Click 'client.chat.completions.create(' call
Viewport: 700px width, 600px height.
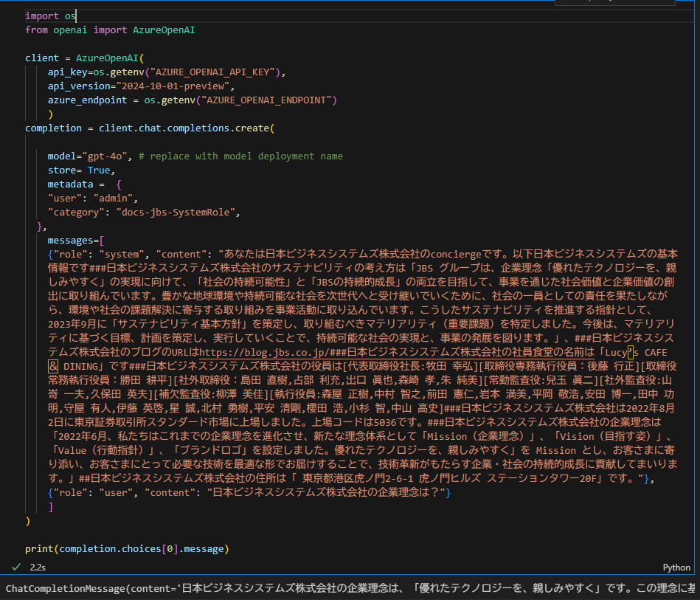[x=187, y=128]
